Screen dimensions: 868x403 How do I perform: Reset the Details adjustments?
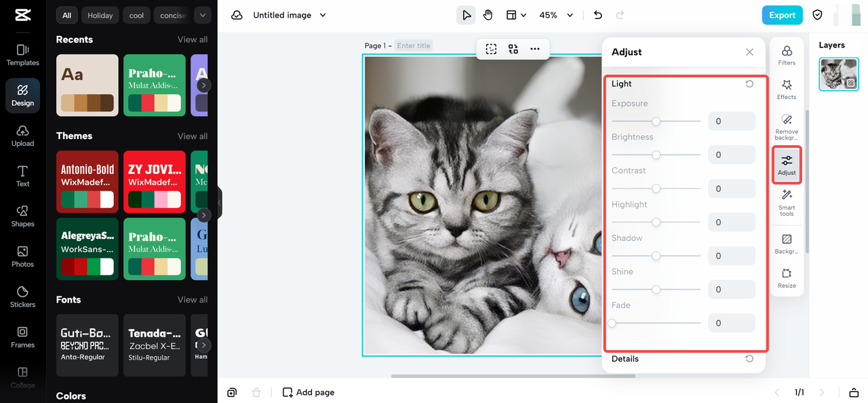[x=749, y=359]
